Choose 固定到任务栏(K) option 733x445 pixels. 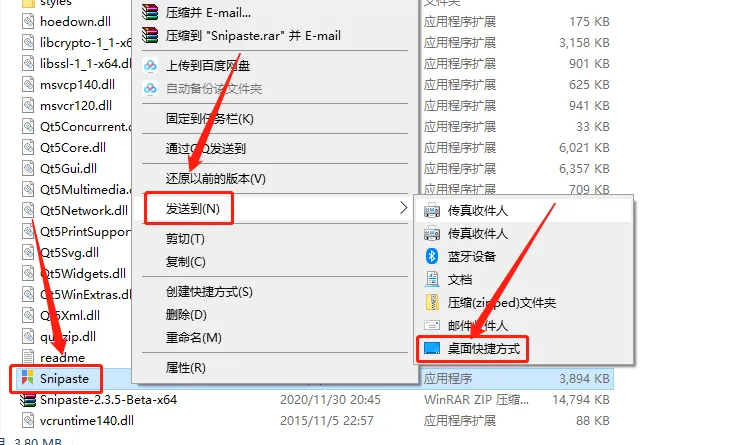click(x=210, y=119)
